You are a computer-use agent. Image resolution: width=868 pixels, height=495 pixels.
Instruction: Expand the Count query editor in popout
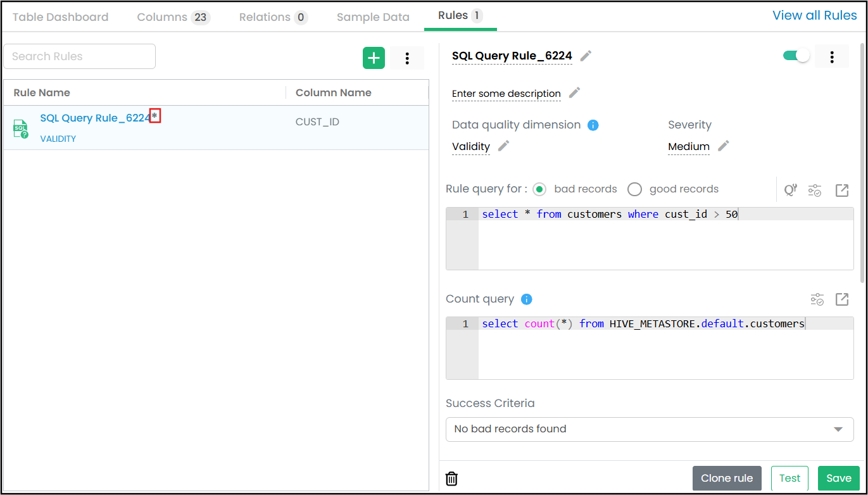[x=842, y=299]
